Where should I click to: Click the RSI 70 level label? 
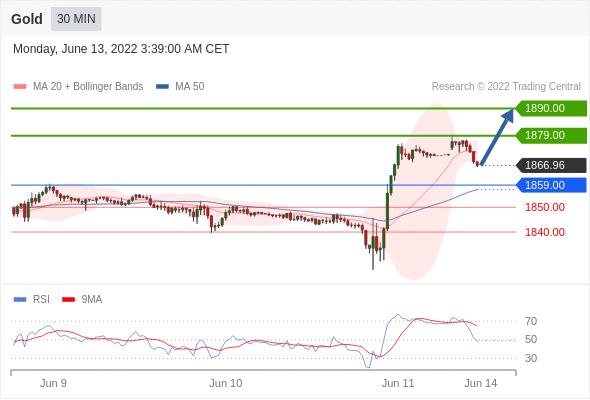coord(531,321)
